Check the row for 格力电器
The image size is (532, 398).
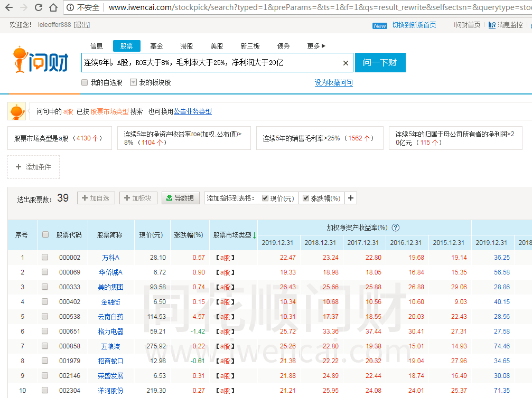click(x=45, y=331)
